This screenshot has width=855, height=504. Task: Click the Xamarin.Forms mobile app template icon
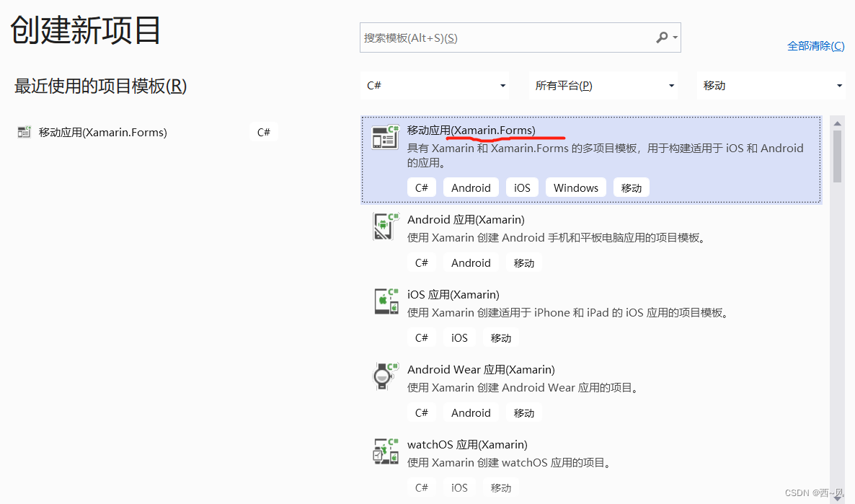(x=385, y=138)
